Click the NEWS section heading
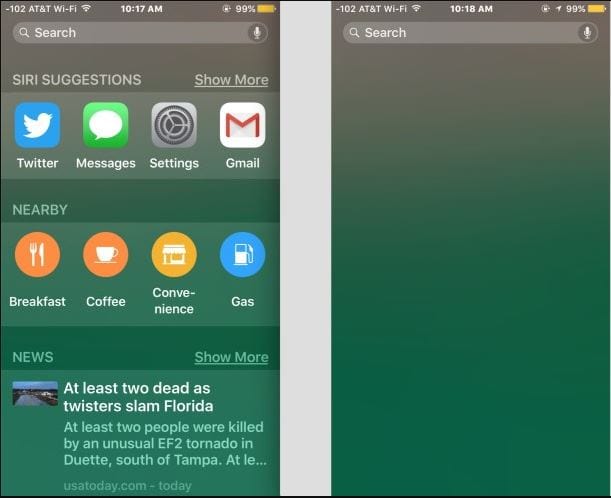The height and width of the screenshot is (498, 611). click(33, 357)
